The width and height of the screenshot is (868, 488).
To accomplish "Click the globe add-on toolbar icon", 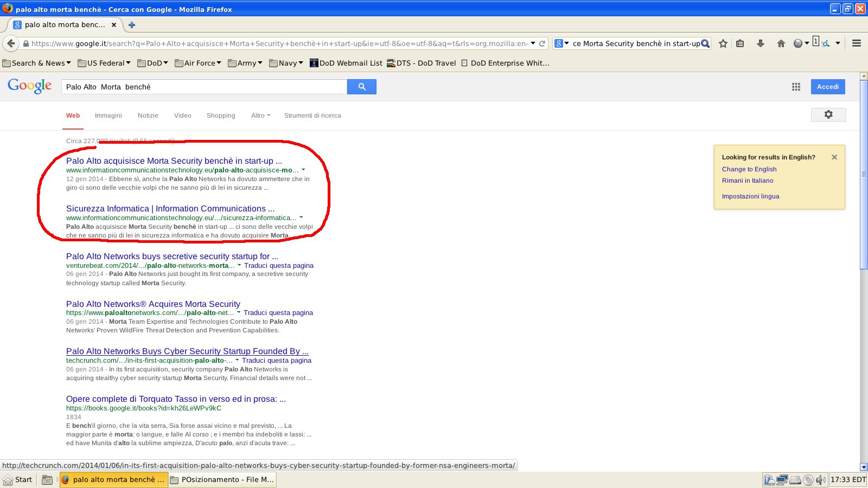I will [797, 43].
